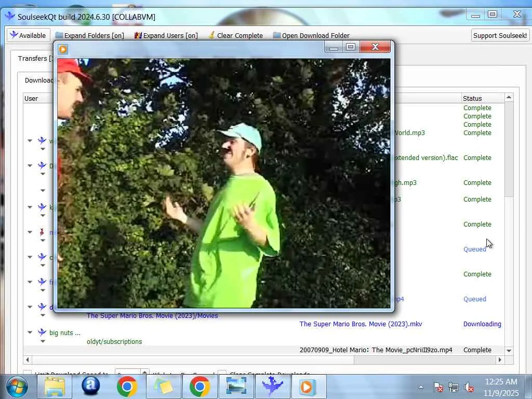
Task: Open File Explorer from the taskbar
Action: (x=55, y=387)
